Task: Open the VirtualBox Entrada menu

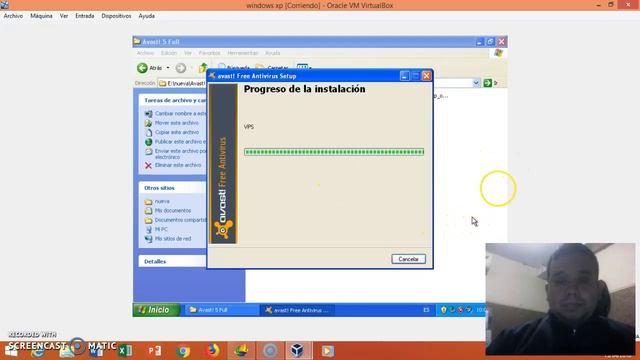Action: [84, 16]
